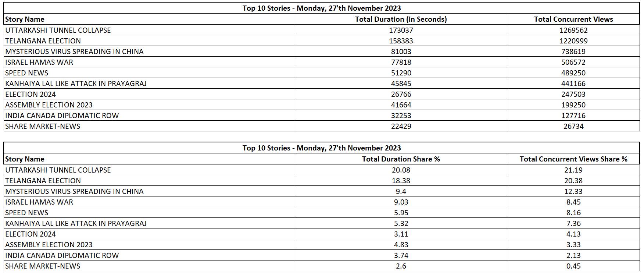Select the duration share cell 9.03
Screen dimensions: 644x273
[x=401, y=202]
